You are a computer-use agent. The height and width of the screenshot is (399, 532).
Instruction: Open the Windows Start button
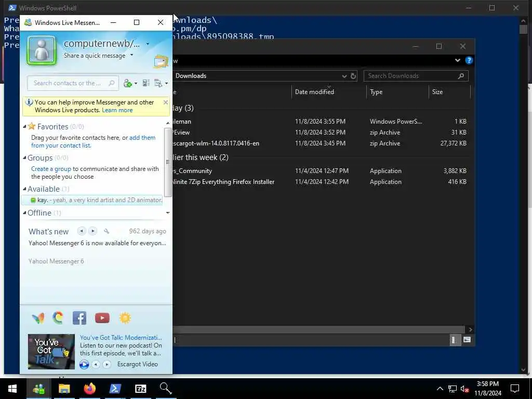pos(12,389)
